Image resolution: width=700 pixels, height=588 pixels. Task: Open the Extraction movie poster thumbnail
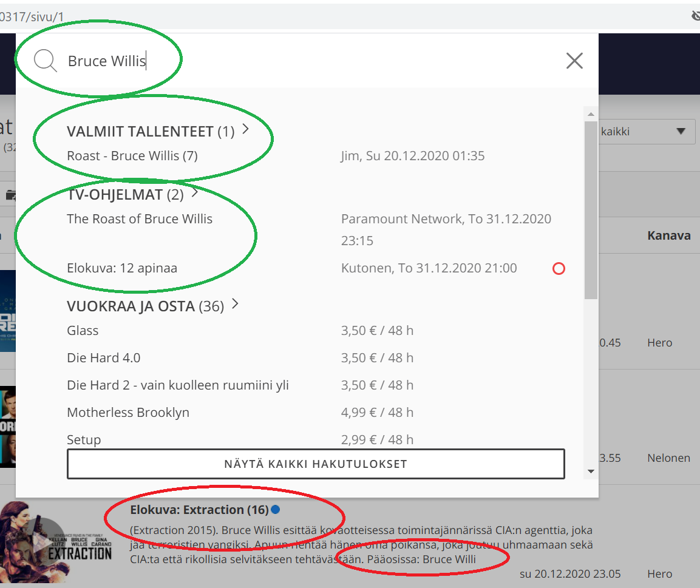56,542
